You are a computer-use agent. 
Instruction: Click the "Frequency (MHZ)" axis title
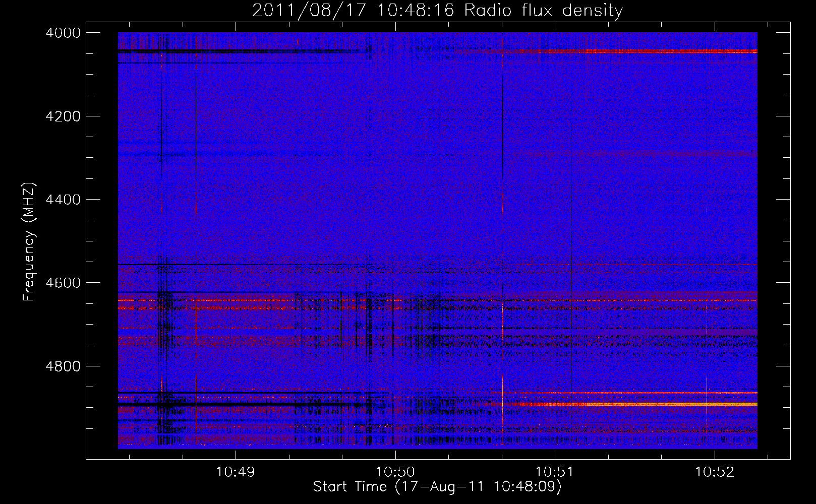(x=29, y=241)
